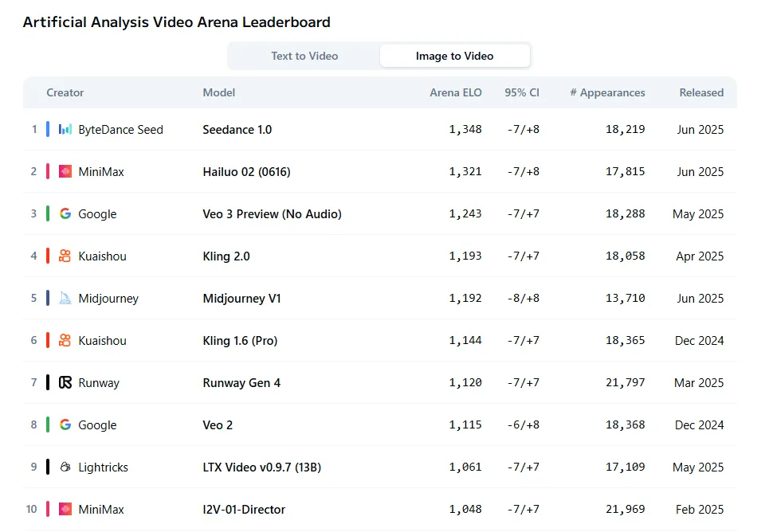
Task: Open the Seedance 1.0 model name
Action: (237, 129)
